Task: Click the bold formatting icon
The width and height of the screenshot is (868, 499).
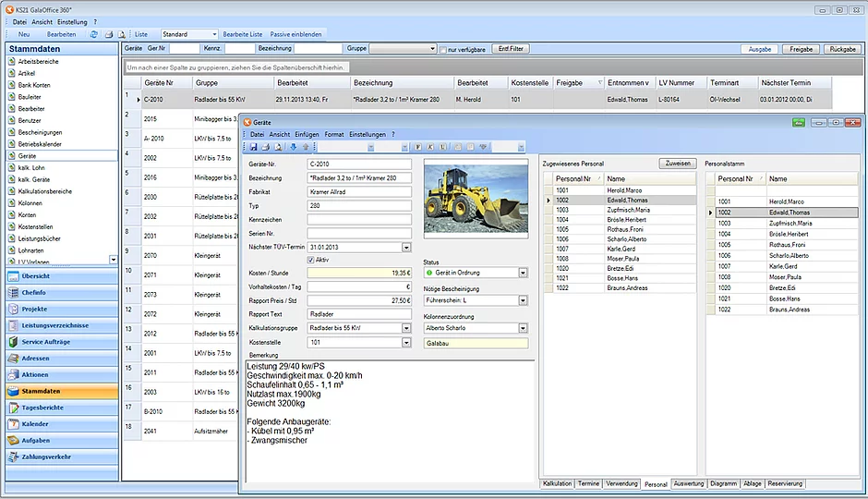Action: (x=418, y=147)
